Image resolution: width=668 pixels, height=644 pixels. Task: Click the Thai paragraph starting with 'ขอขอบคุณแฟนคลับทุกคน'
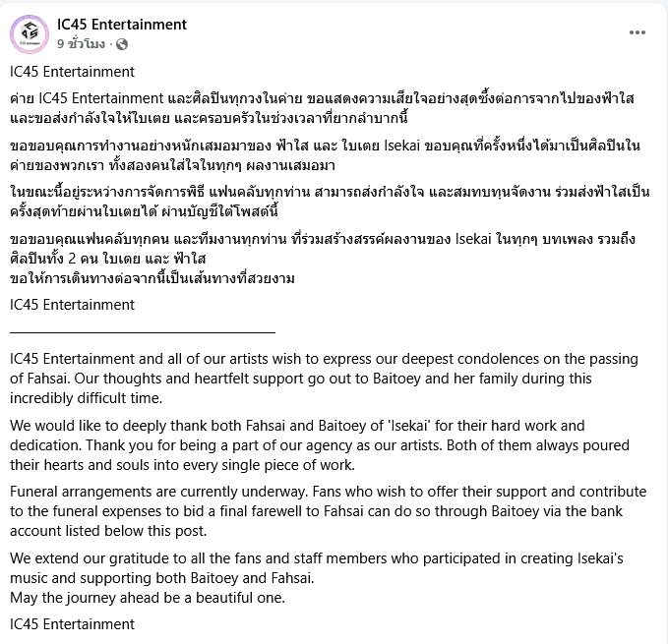[323, 249]
